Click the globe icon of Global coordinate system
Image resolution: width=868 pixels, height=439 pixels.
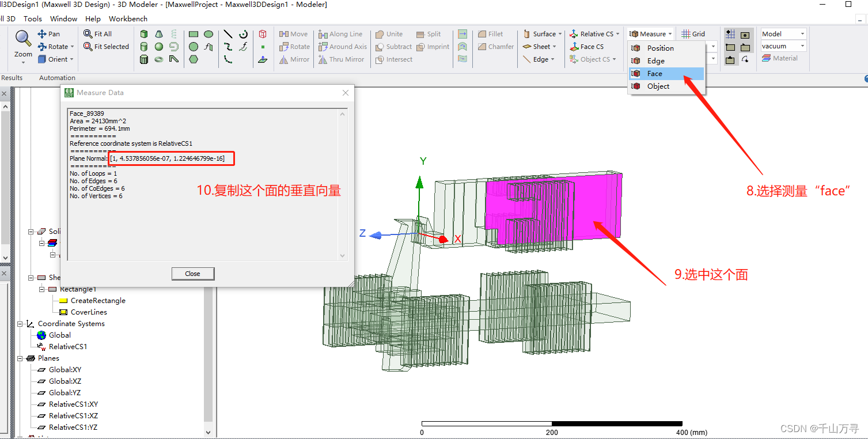pyautogui.click(x=41, y=335)
